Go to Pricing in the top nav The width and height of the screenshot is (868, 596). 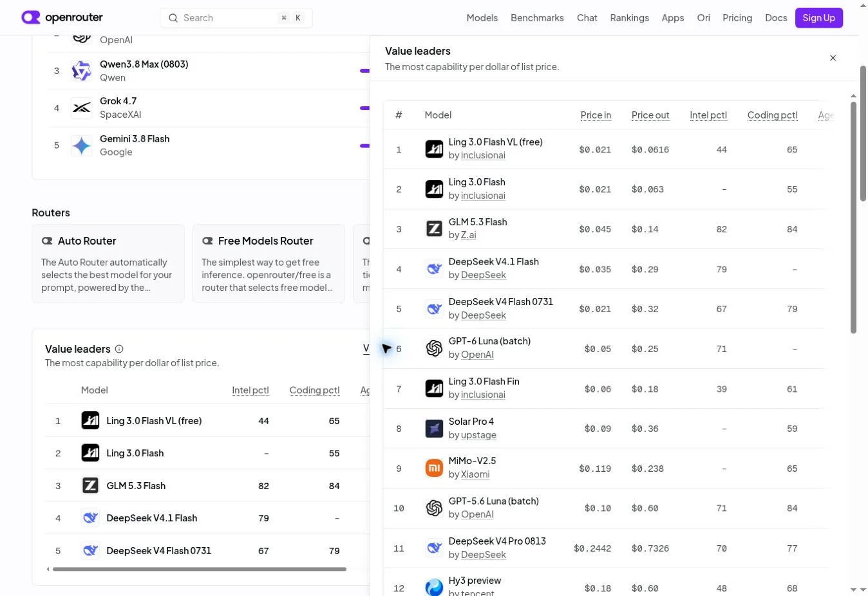[x=737, y=18]
